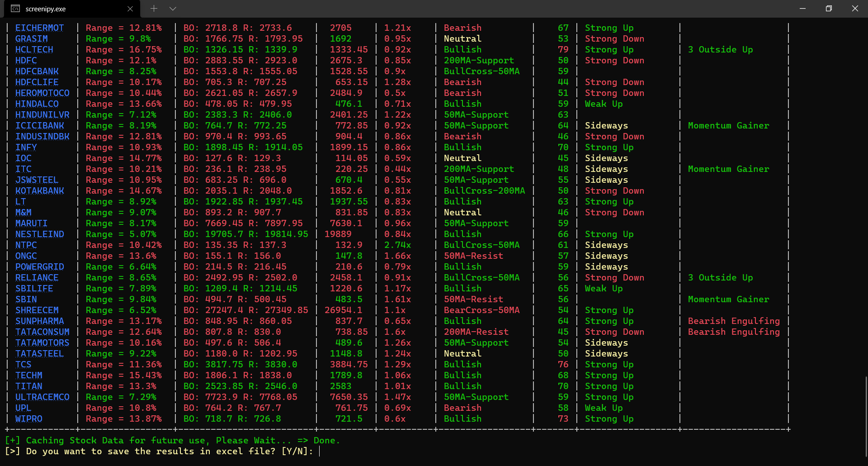Open the SBIN stock link

click(26, 300)
